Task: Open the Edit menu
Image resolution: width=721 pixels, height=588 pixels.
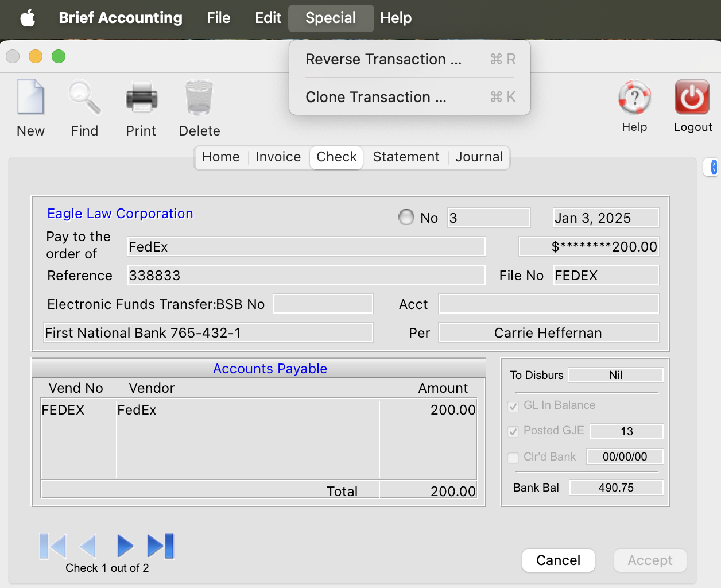Action: pyautogui.click(x=268, y=18)
